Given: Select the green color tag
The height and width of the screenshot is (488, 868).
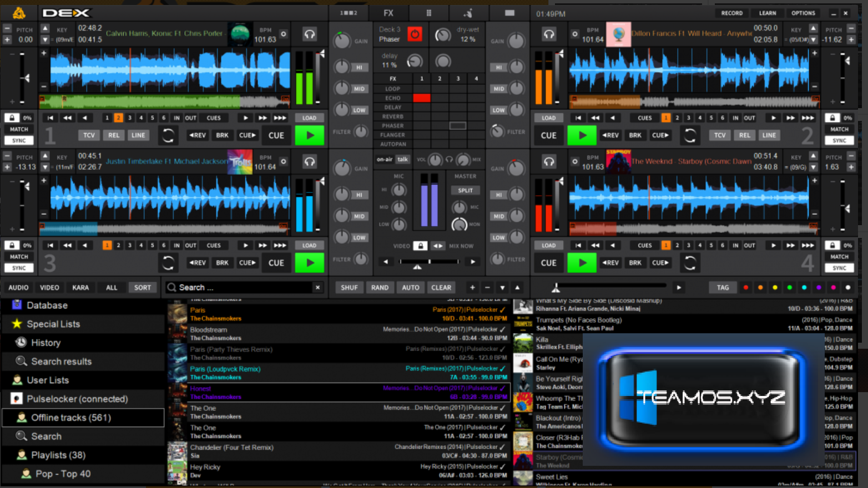Looking at the screenshot, I should click(x=790, y=288).
